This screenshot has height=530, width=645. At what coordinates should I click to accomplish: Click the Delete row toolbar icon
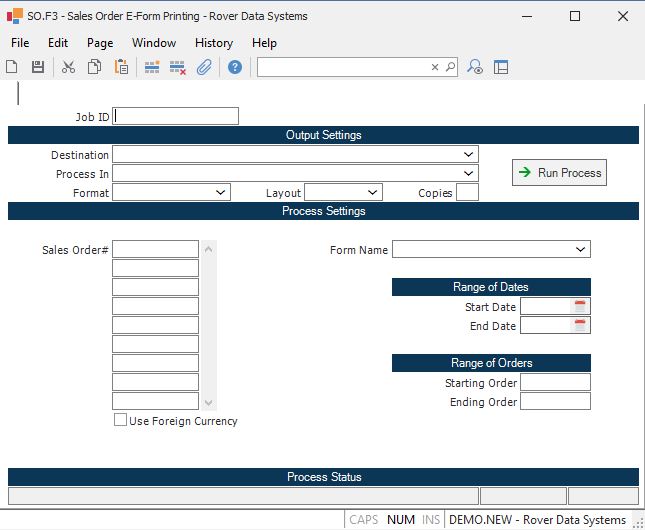point(178,67)
